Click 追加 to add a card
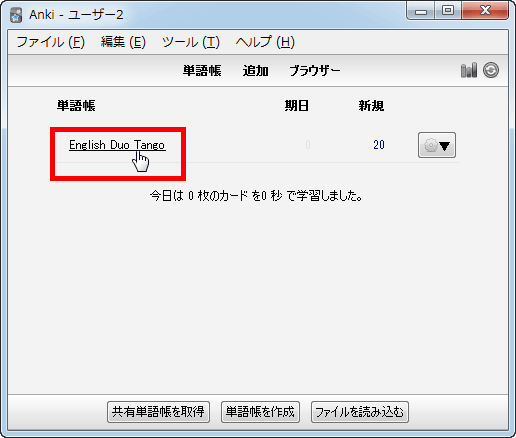516x438 pixels. (x=255, y=71)
